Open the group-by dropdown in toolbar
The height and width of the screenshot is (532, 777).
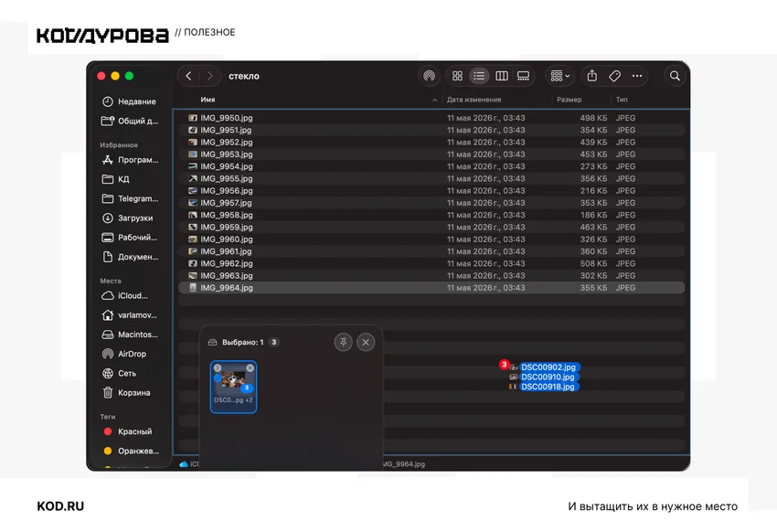(x=560, y=76)
